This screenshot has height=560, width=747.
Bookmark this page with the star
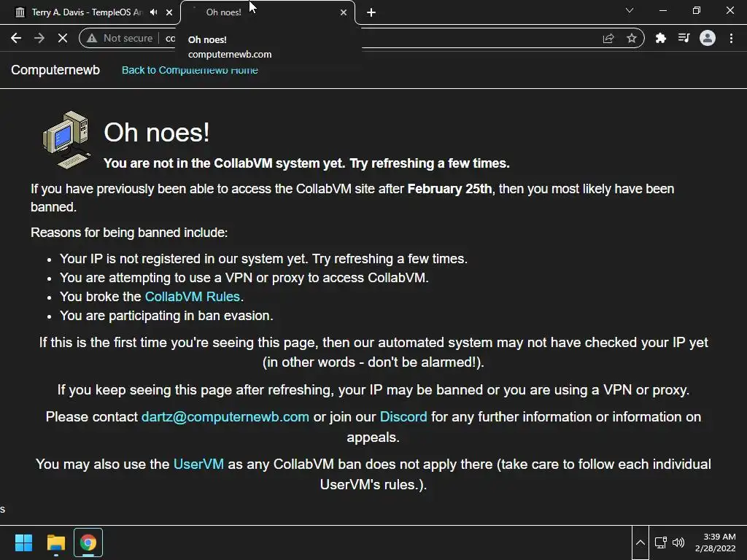coord(632,38)
